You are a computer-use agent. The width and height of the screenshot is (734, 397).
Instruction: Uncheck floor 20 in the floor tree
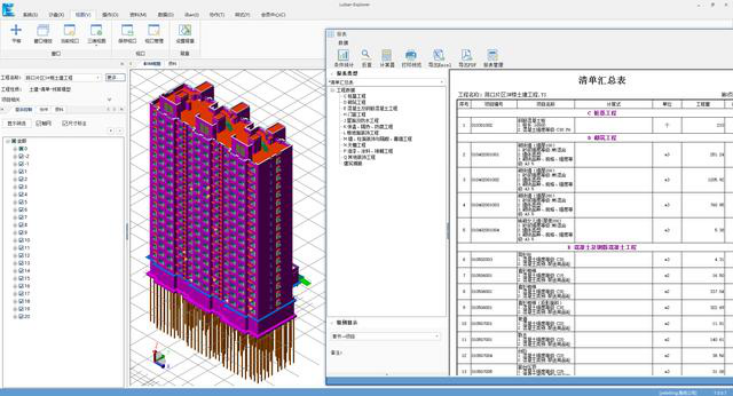(21, 316)
